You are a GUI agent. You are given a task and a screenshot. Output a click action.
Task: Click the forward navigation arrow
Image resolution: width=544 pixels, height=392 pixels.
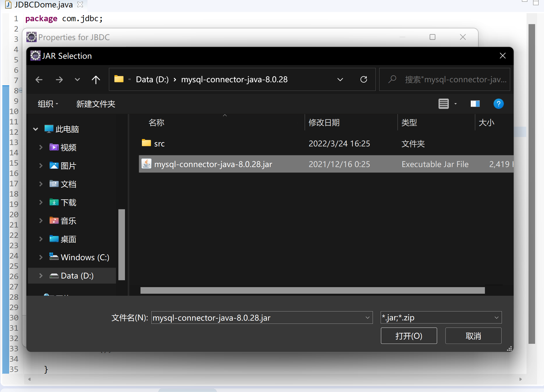[x=59, y=79]
